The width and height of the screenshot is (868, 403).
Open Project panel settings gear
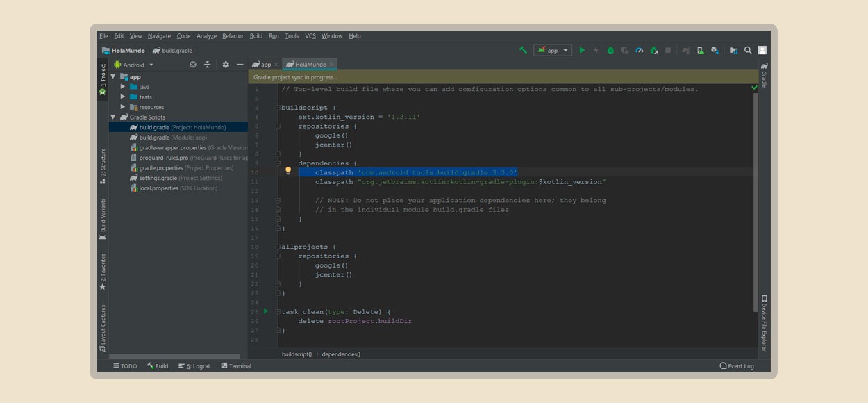tap(226, 65)
